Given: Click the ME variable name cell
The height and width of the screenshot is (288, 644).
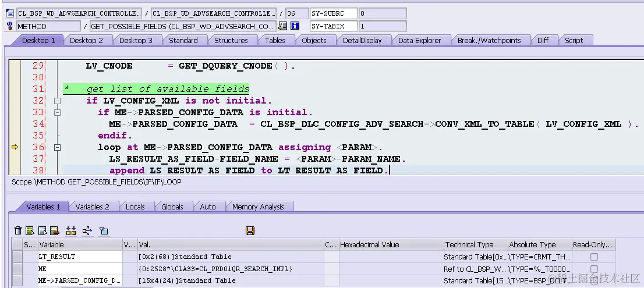Looking at the screenshot, I should coord(80,269).
